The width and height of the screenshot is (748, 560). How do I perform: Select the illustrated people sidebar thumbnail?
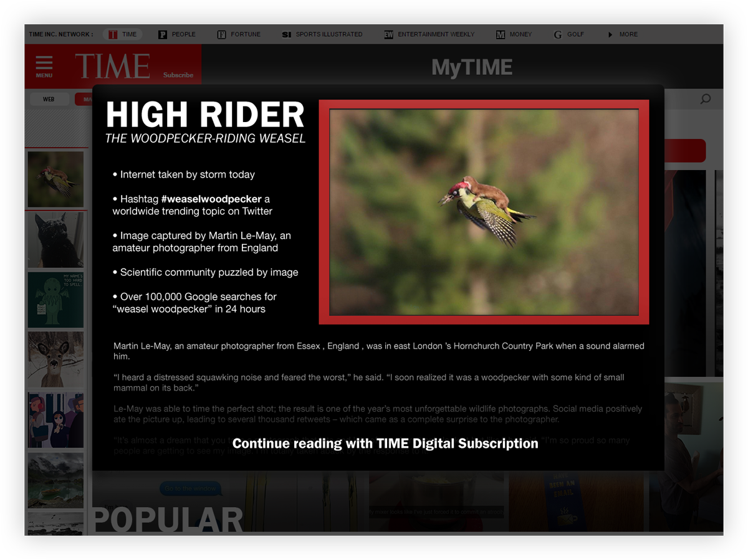[55, 420]
